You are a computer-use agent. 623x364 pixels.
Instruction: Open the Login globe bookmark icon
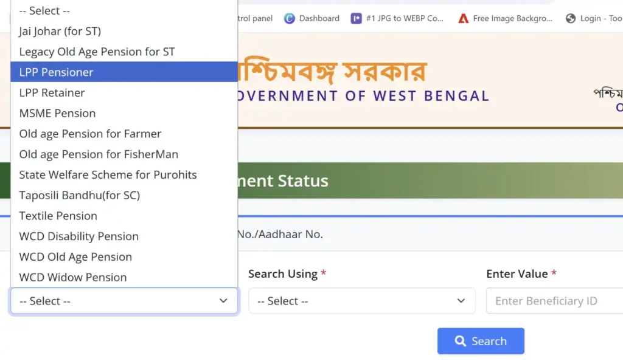[x=571, y=18]
